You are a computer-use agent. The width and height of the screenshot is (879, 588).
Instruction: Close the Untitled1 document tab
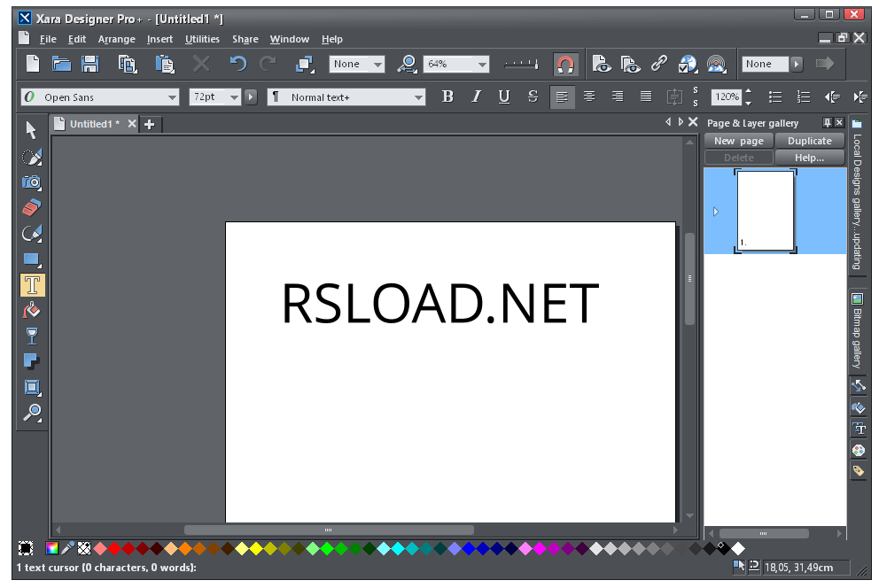point(132,124)
